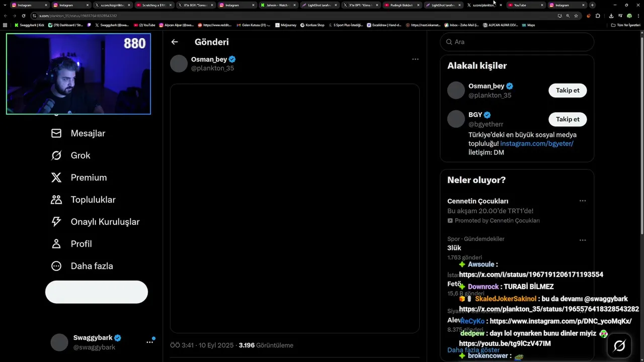Open options for 3lük trend
Image resolution: width=644 pixels, height=362 pixels.
[583, 240]
